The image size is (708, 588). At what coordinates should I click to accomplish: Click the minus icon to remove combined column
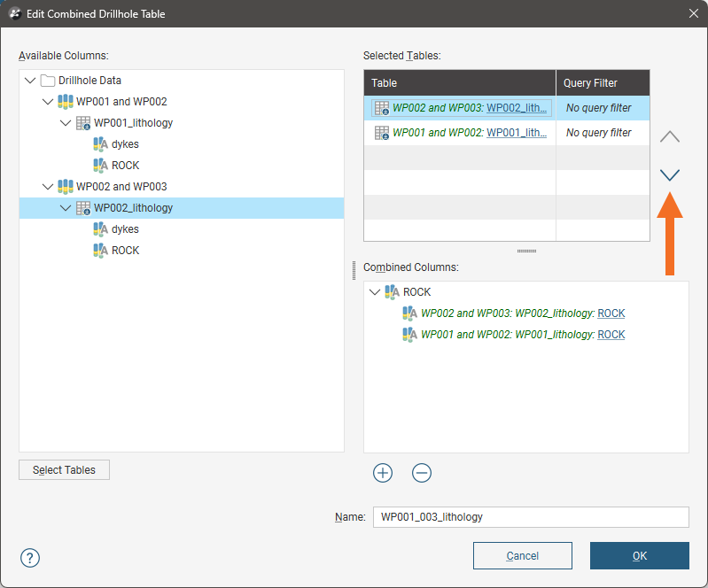coord(422,473)
